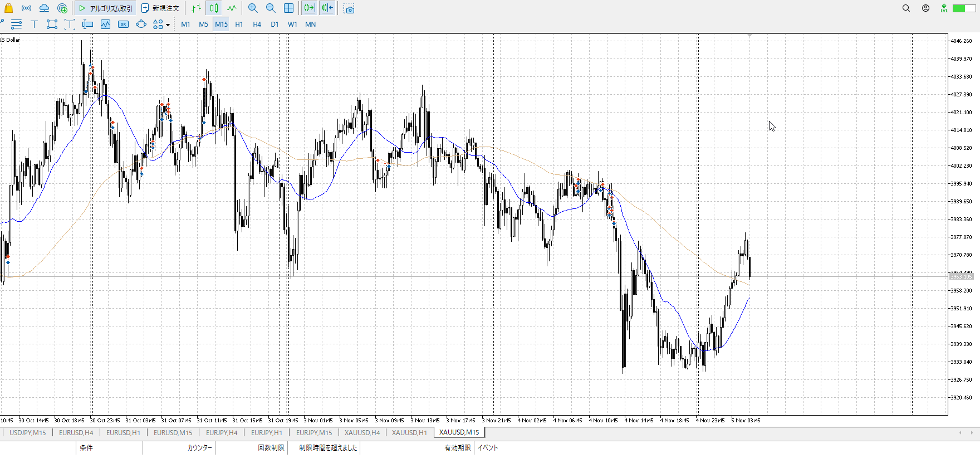Viewport: 980px width, 468px height.
Task: Click the カウンター column header
Action: [199, 447]
